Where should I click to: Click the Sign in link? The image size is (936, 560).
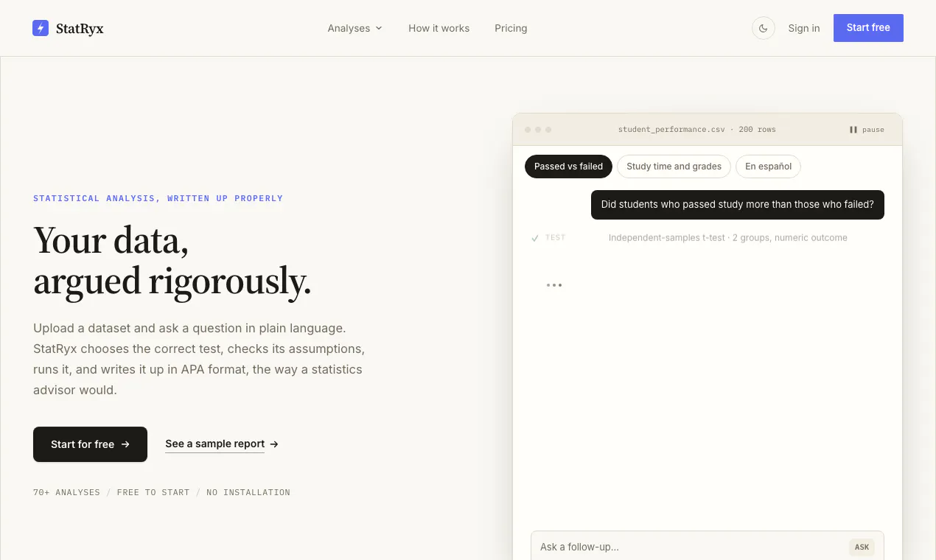click(x=804, y=28)
